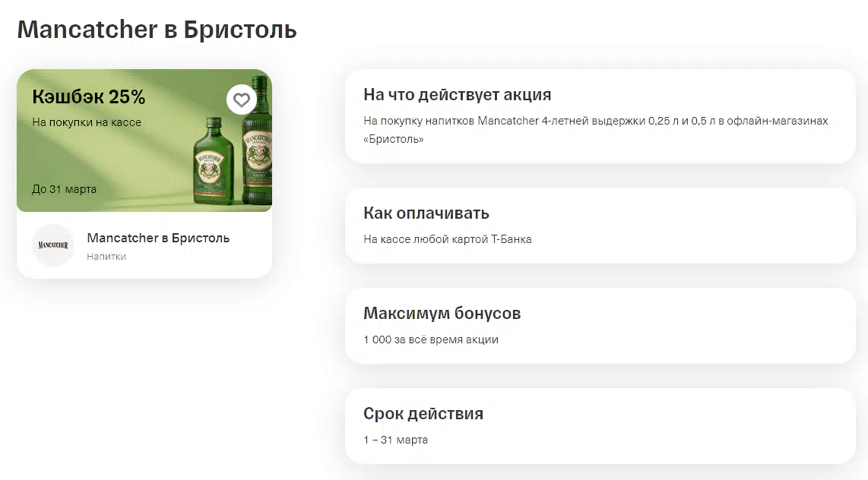Click 'На покупки на кассе' banner subtitle
This screenshot has width=868, height=480.
tap(87, 122)
